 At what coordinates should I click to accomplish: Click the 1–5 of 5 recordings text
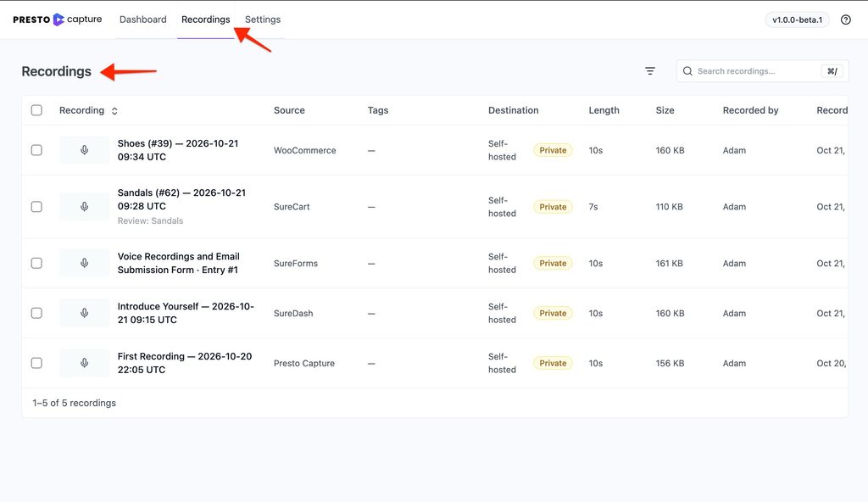click(75, 403)
